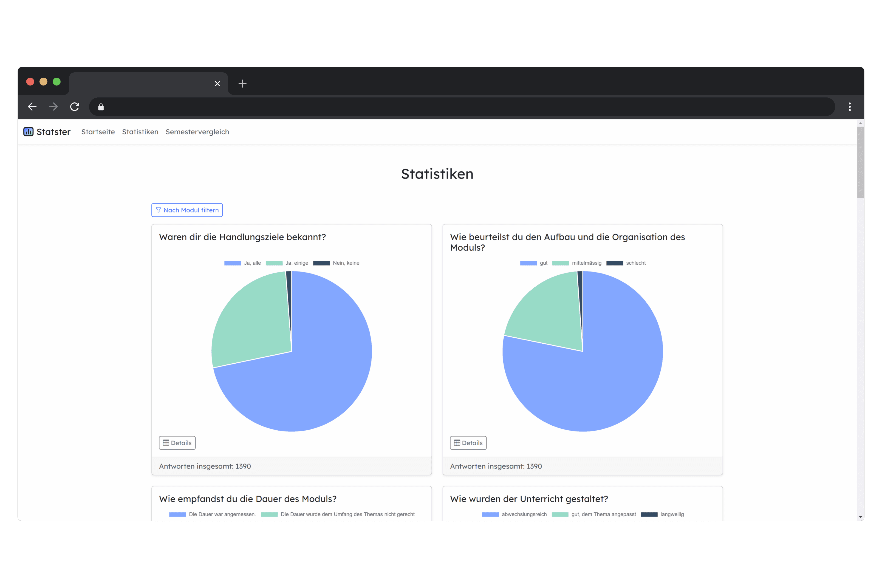Toggle the 'Ja, alle' legend entry
Screen dimensions: 882x588
242,263
